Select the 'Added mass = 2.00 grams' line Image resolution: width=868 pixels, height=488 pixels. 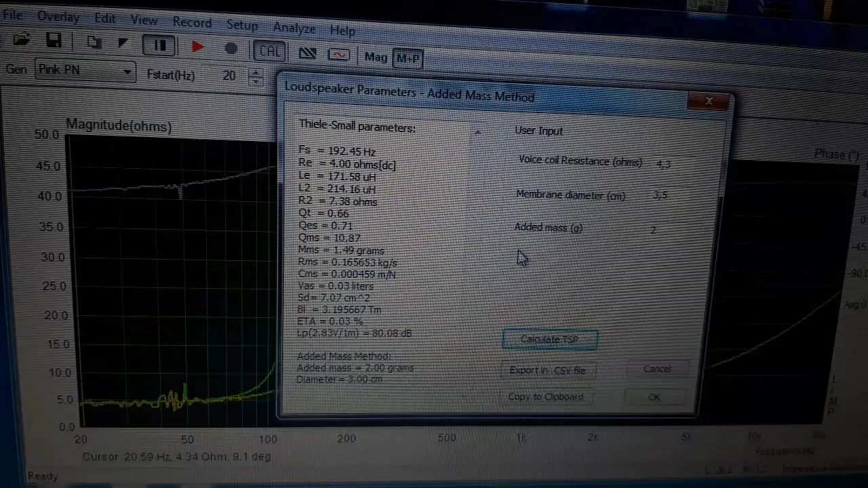pyautogui.click(x=355, y=368)
